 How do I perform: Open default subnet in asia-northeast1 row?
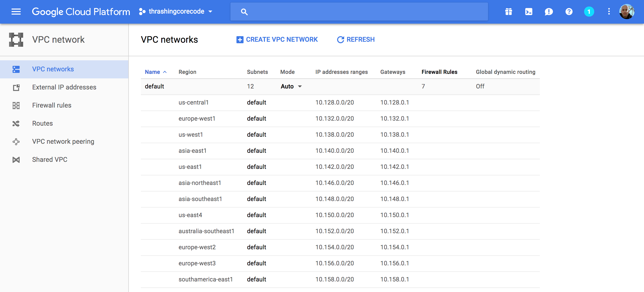click(x=256, y=183)
